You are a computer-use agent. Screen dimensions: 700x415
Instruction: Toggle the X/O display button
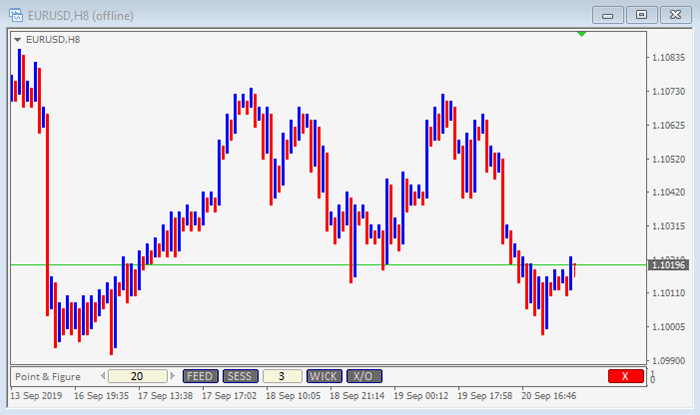coord(364,376)
